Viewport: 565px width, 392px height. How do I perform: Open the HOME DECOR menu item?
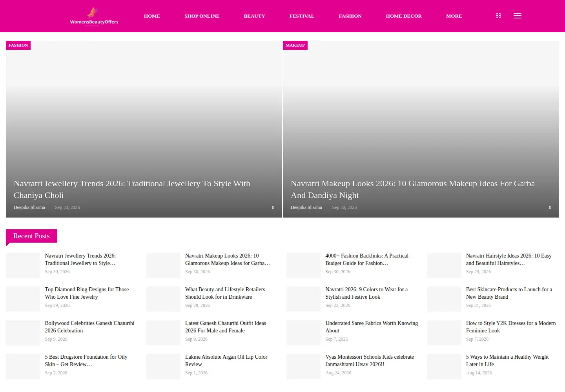tap(404, 16)
